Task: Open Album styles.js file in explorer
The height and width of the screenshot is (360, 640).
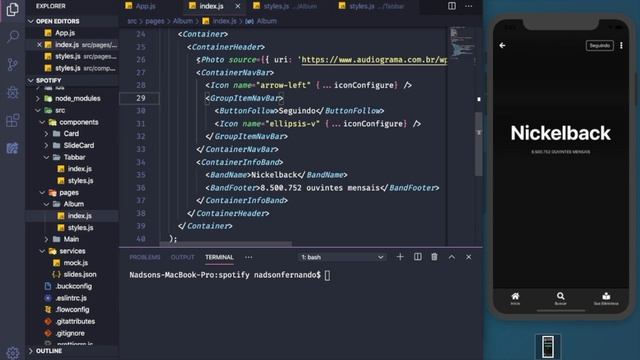Action: click(x=80, y=227)
